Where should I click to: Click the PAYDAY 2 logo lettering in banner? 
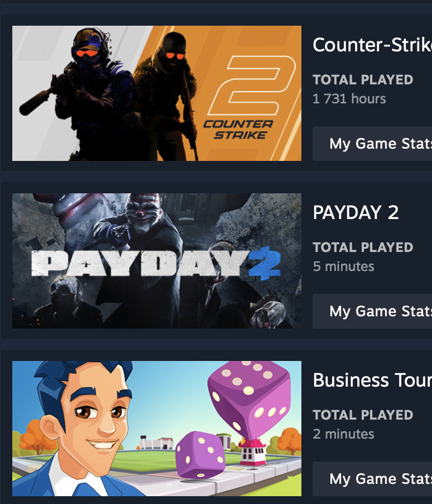tap(156, 264)
